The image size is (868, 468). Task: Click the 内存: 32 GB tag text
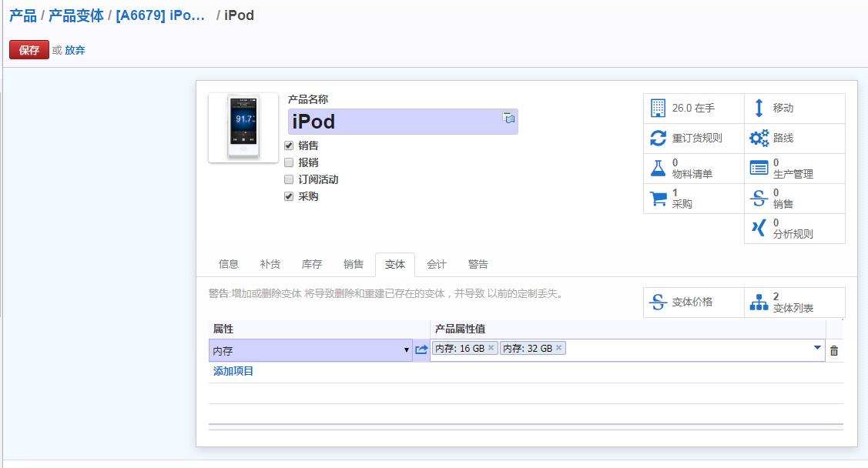click(x=528, y=349)
